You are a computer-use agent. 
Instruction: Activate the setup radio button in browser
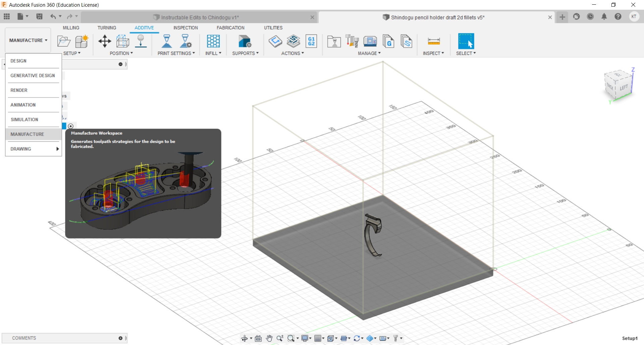[x=70, y=126]
